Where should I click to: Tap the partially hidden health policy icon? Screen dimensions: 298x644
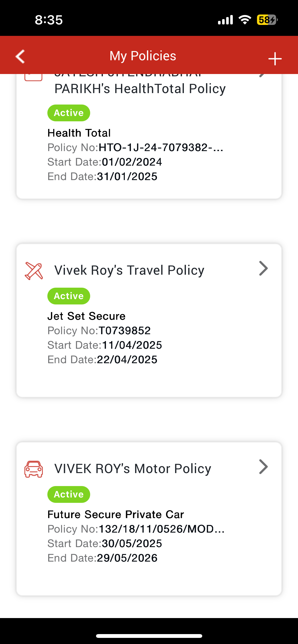click(x=33, y=77)
